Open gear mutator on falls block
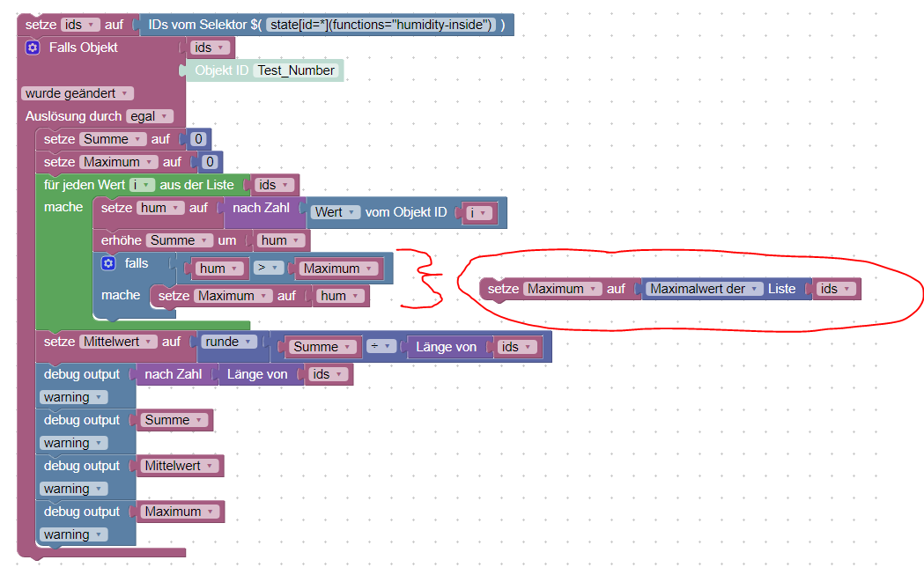 click(x=108, y=263)
